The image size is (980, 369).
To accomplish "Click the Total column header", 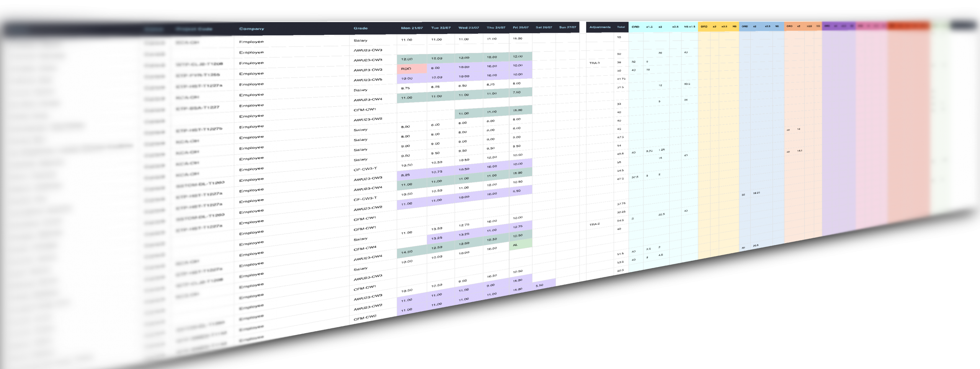I will click(x=621, y=27).
